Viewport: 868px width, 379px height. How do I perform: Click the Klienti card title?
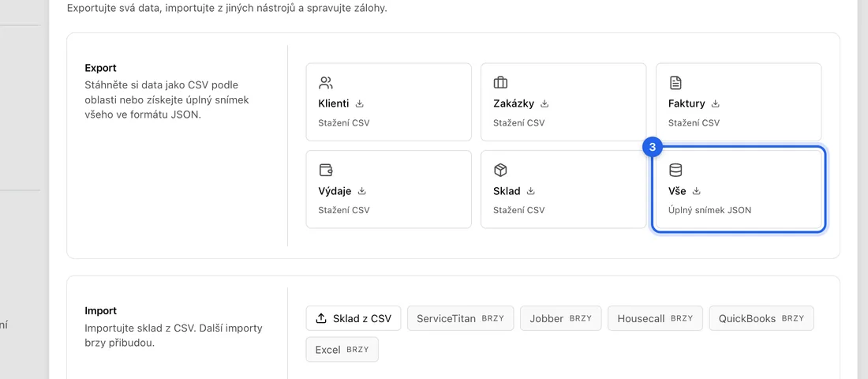pyautogui.click(x=334, y=103)
